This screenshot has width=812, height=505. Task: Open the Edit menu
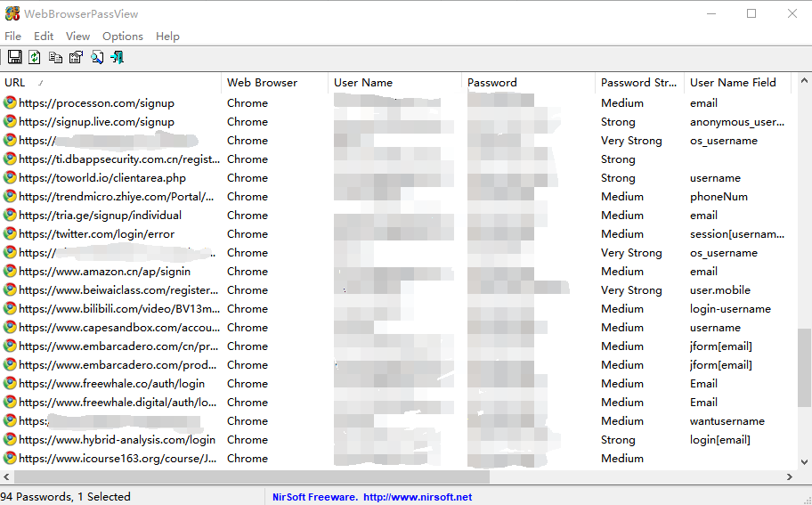click(44, 37)
